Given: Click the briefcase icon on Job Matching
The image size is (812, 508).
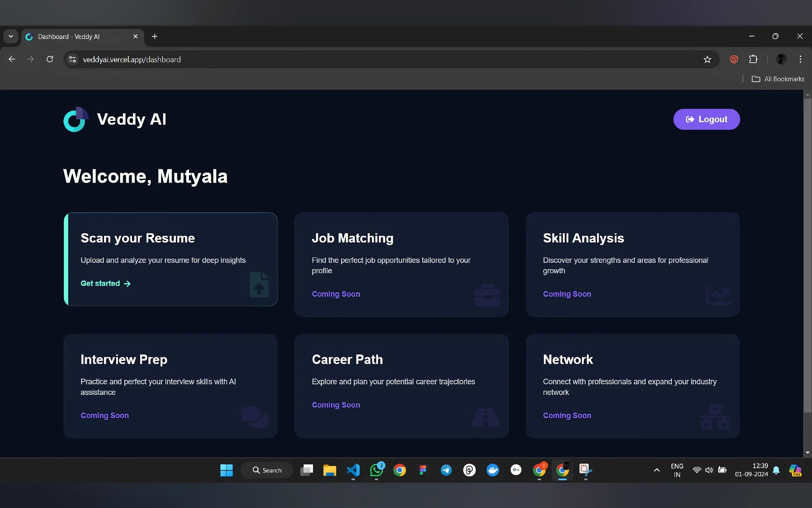Looking at the screenshot, I should [487, 295].
